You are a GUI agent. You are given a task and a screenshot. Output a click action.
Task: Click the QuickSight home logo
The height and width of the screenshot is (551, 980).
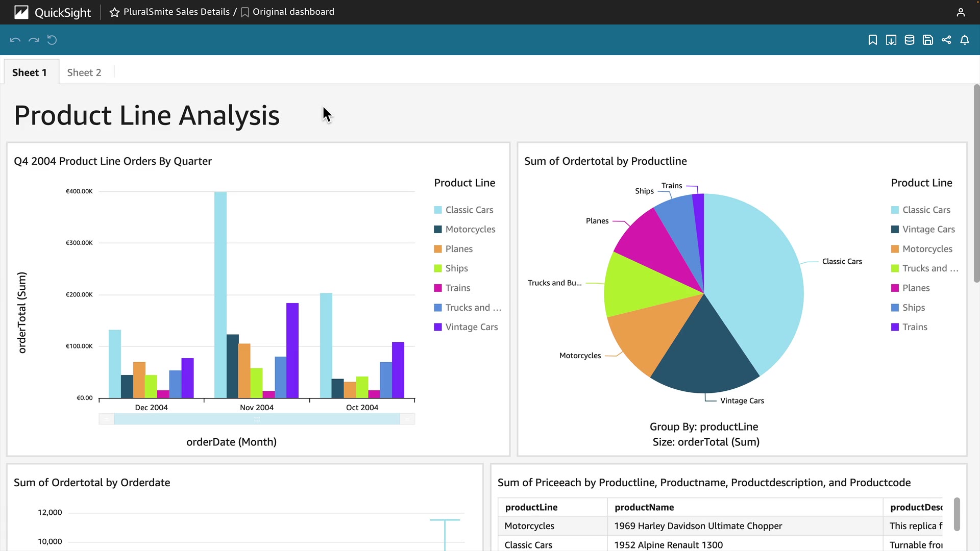pyautogui.click(x=53, y=12)
